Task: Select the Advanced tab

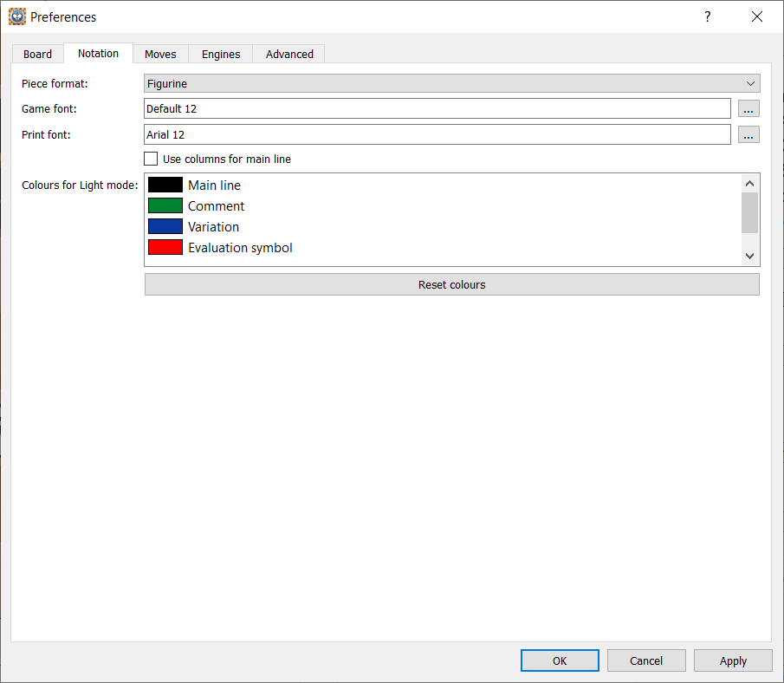Action: pos(289,54)
